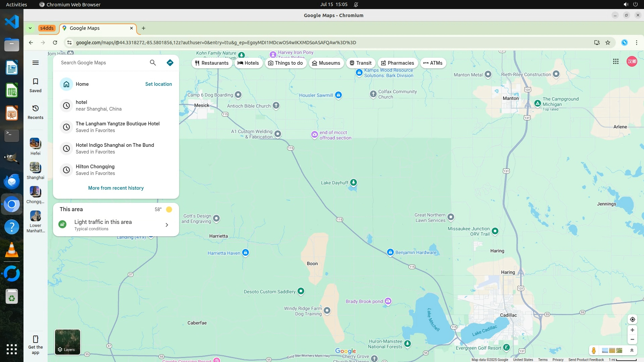Zoom in the map with plus button
The width and height of the screenshot is (644, 362).
point(632,330)
